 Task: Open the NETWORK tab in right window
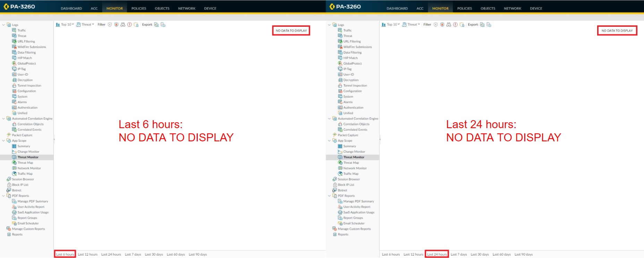tap(512, 8)
